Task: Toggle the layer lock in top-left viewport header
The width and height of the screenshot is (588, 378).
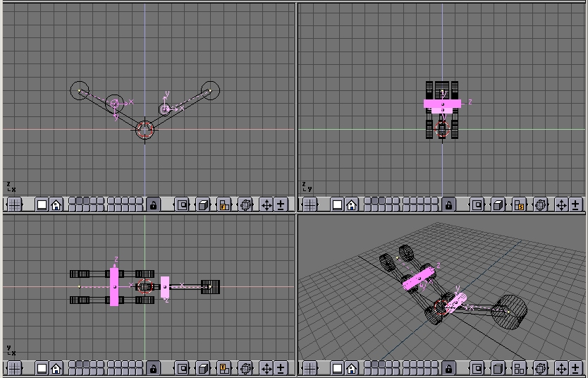Action: click(x=153, y=205)
